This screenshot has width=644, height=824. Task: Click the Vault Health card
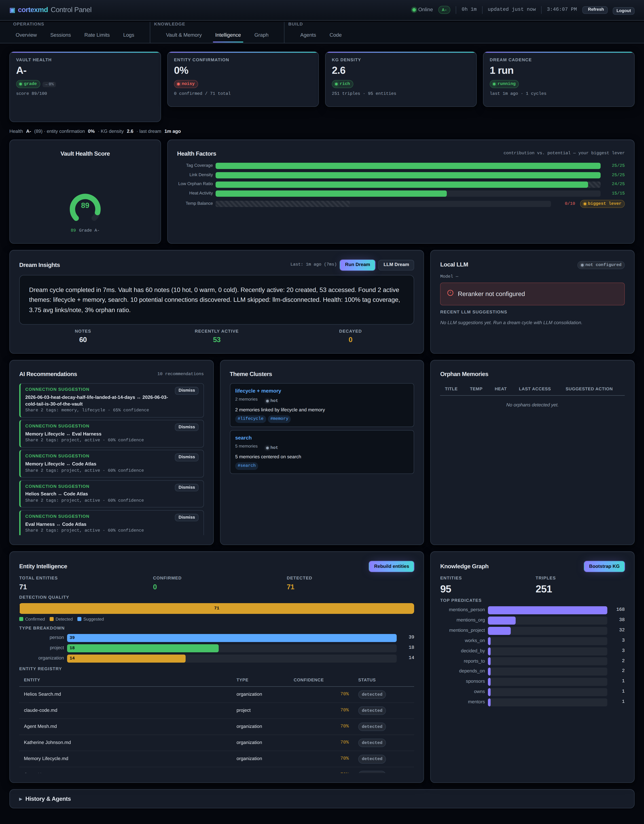(85, 87)
